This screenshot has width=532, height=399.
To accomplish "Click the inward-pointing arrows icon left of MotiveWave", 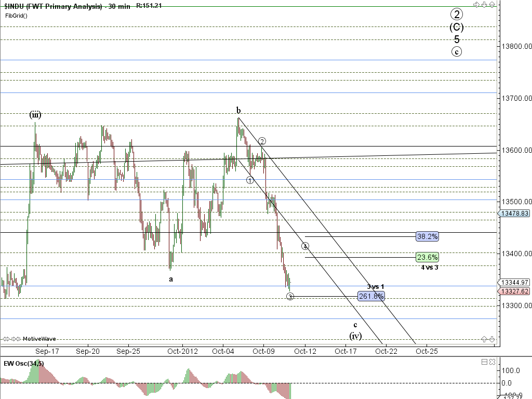I will tap(16, 338).
